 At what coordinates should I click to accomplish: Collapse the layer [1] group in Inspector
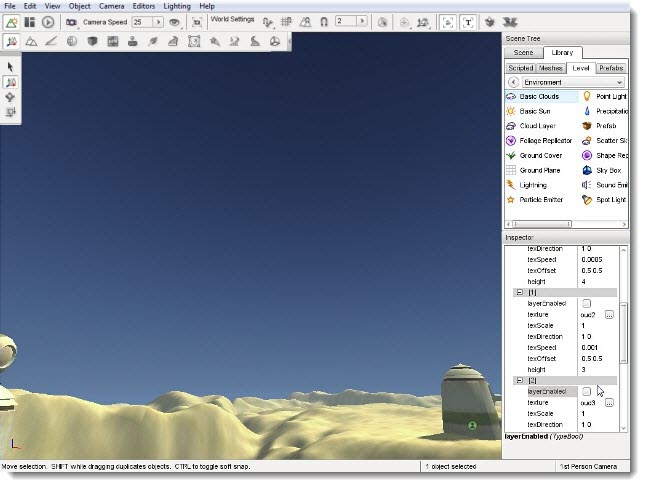518,292
